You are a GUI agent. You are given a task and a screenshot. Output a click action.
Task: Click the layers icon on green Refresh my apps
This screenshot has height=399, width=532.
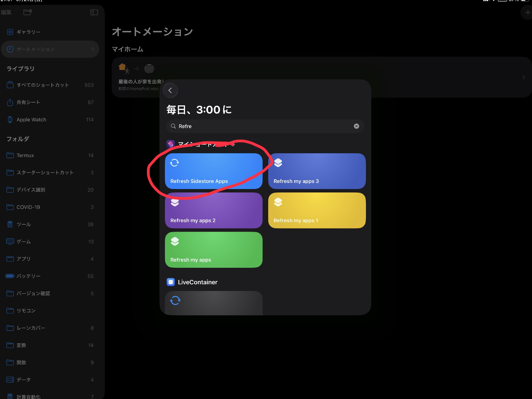coord(175,241)
